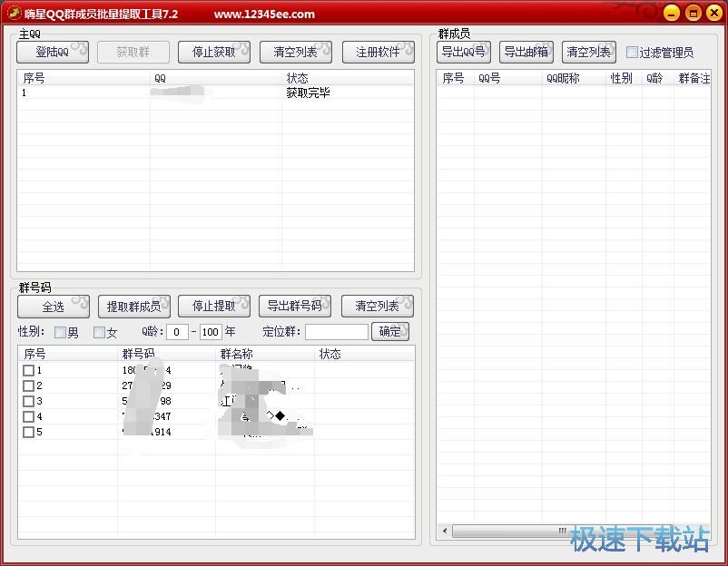Stop extraction with 停止提取
Image resolution: width=728 pixels, height=566 pixels.
(x=214, y=307)
